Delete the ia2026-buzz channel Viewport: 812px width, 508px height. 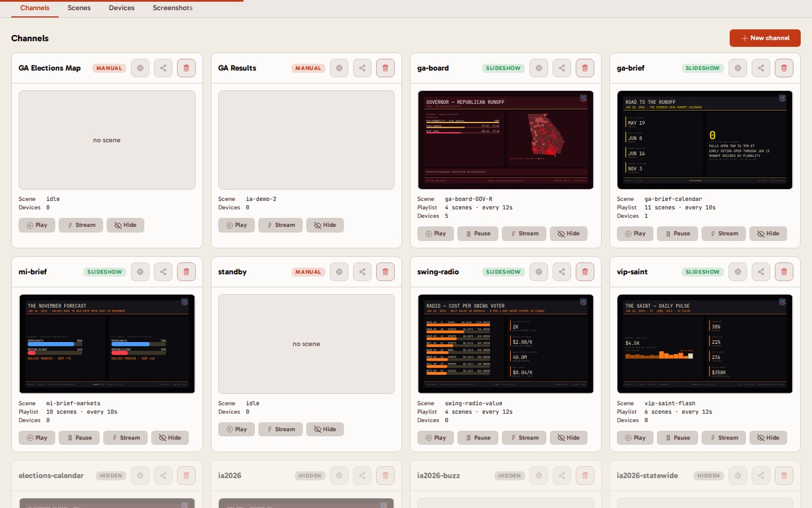coord(585,475)
